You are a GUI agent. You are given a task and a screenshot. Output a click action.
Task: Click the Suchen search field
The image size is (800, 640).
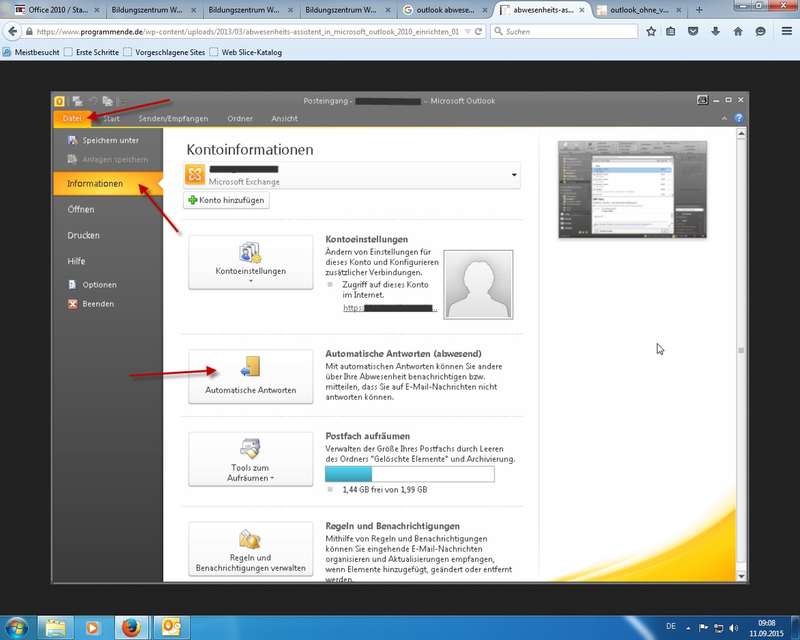click(x=564, y=32)
